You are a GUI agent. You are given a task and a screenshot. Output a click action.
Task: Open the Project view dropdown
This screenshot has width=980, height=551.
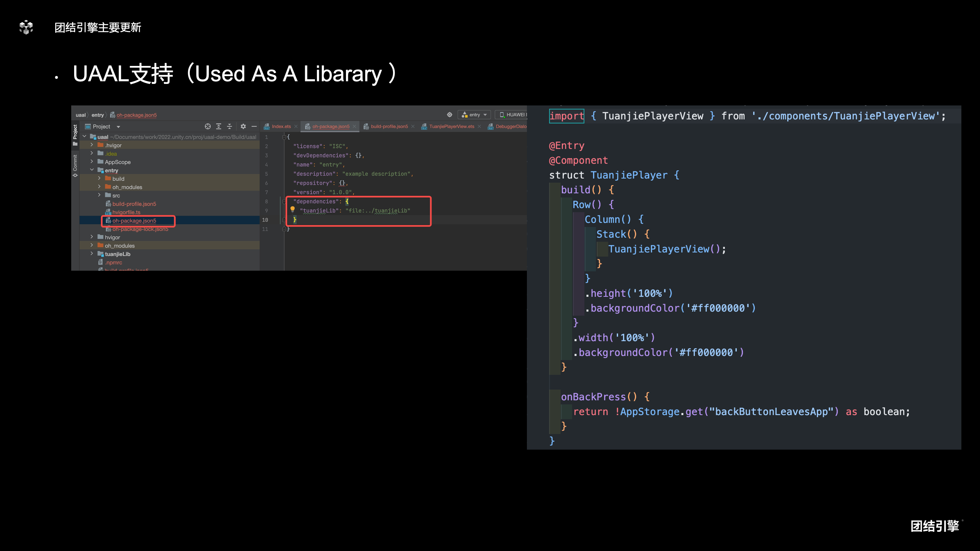pyautogui.click(x=118, y=127)
